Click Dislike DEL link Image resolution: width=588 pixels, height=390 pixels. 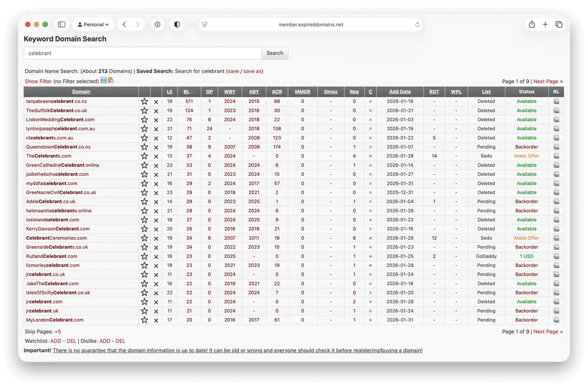[x=120, y=341]
